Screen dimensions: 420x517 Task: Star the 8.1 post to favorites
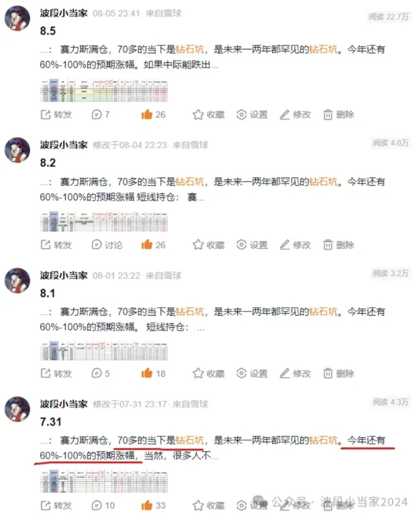point(208,374)
